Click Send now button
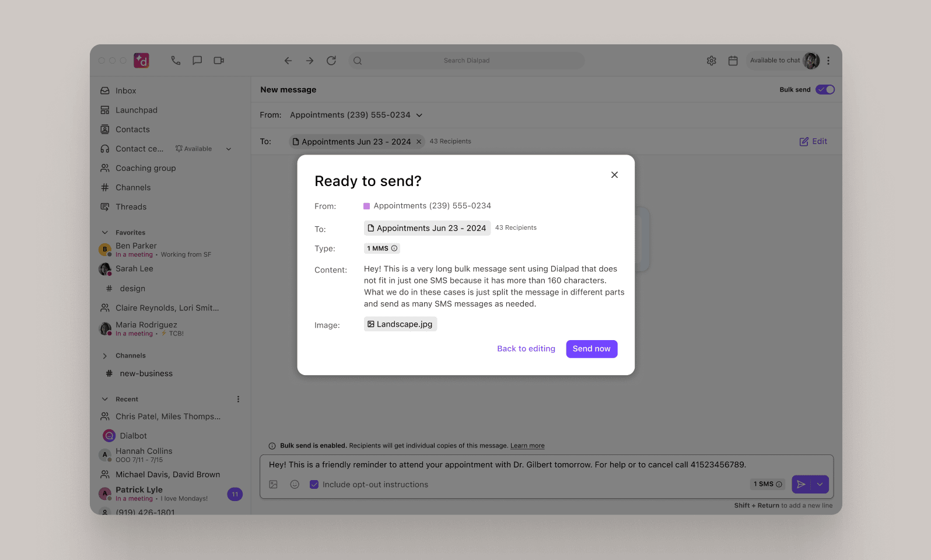Image resolution: width=931 pixels, height=560 pixels. [591, 349]
